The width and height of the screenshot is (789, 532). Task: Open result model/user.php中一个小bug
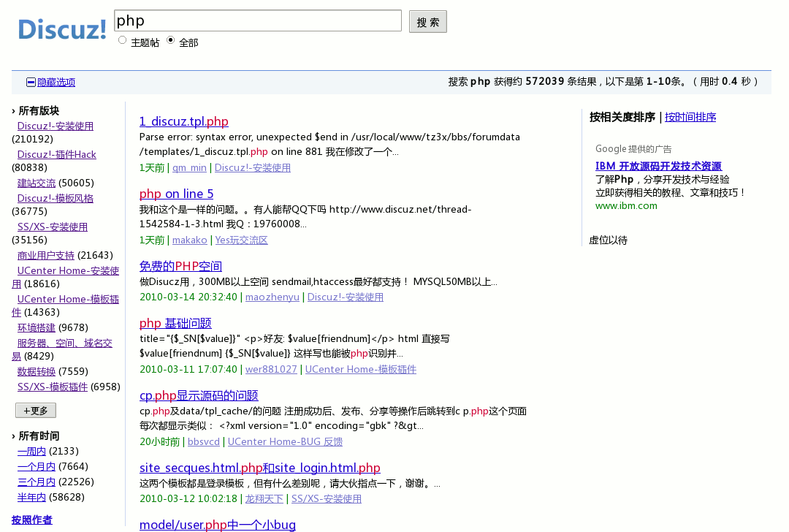(218, 525)
